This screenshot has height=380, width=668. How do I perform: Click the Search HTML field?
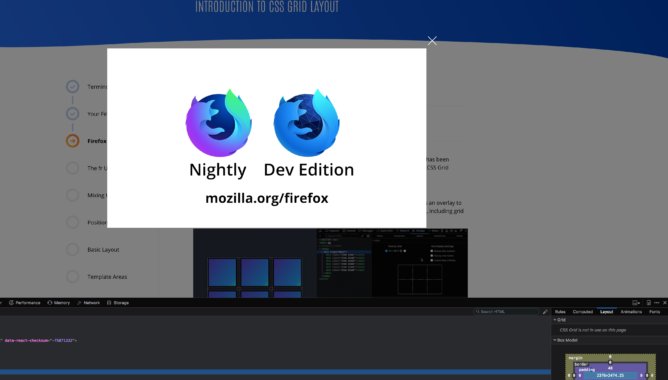click(x=506, y=312)
